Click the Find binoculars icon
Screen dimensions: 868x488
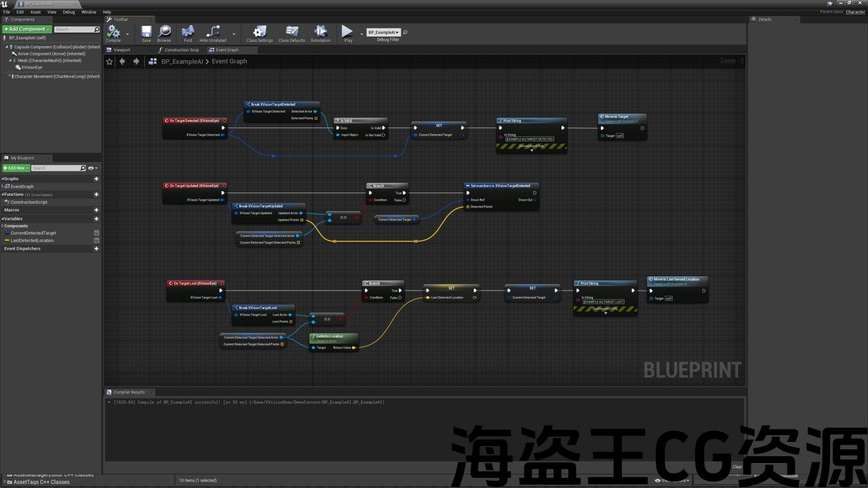tap(188, 33)
